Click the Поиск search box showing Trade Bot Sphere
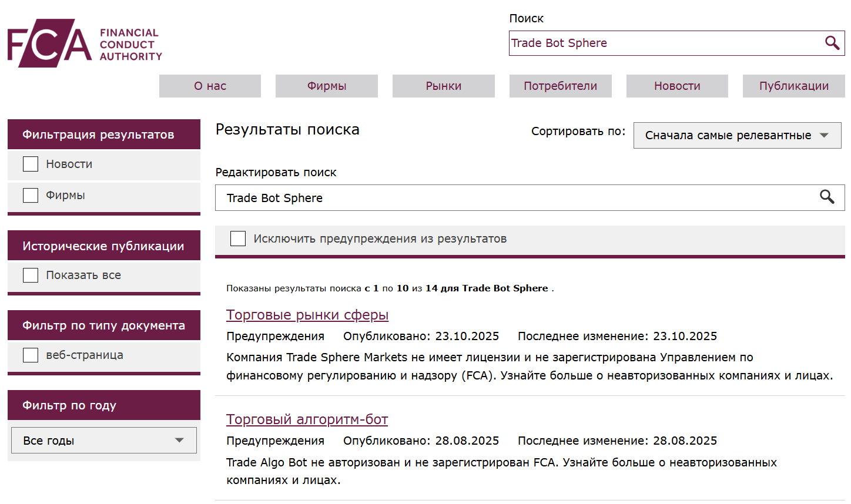Screen dimensions: 851x504 pos(646,43)
